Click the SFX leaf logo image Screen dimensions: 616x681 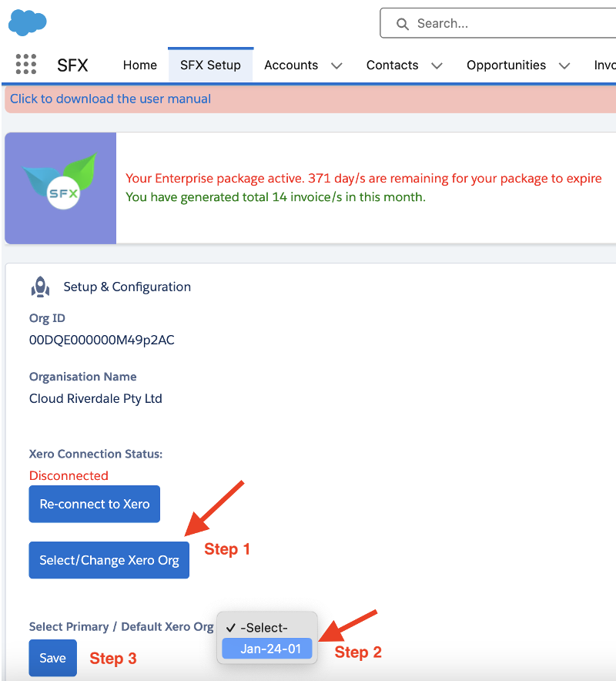(60, 188)
